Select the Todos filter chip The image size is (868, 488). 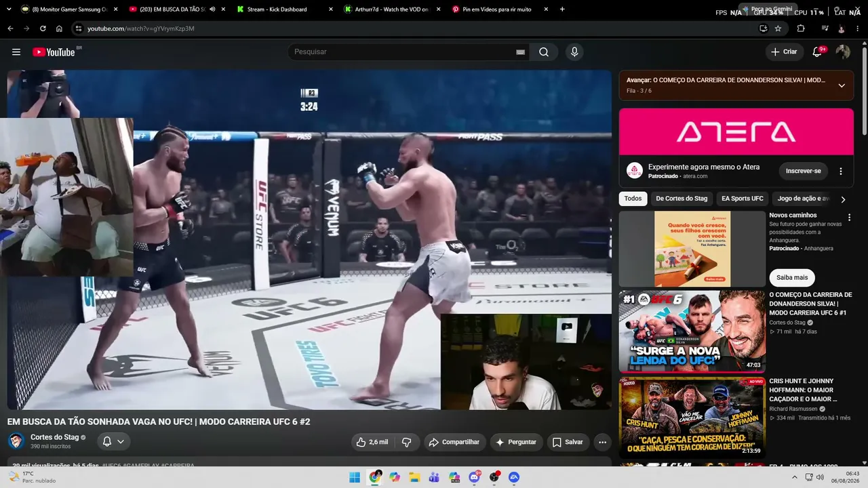coord(633,199)
